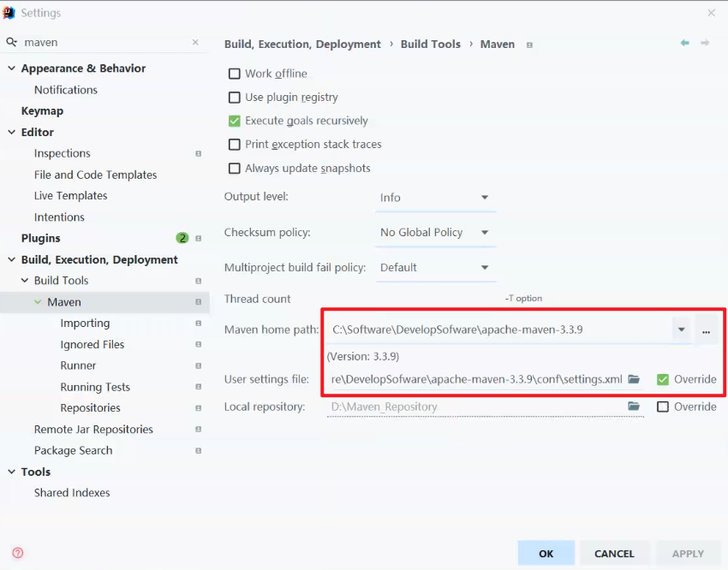Click the Plugins update count badge
The image size is (728, 570).
182,239
